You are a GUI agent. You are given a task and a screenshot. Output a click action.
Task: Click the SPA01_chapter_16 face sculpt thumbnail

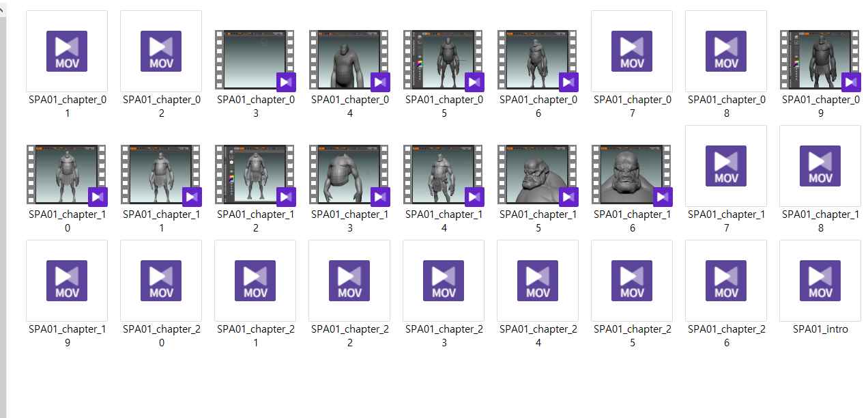coord(632,175)
